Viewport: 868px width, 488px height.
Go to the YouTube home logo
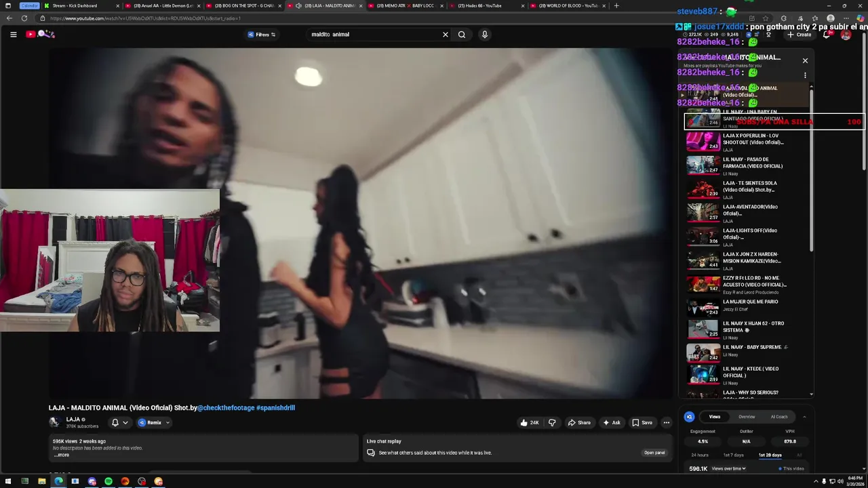point(40,34)
